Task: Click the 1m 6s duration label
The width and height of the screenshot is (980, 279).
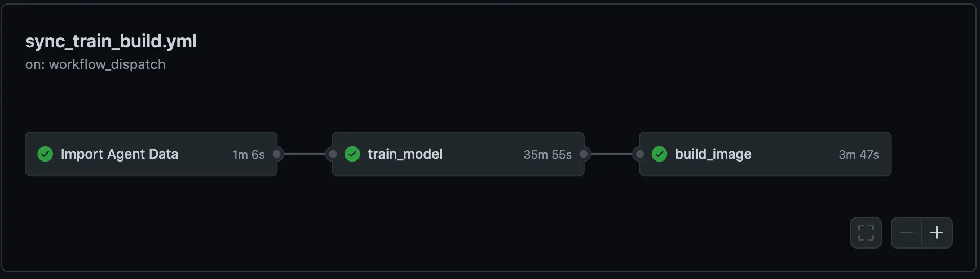Action: click(248, 155)
